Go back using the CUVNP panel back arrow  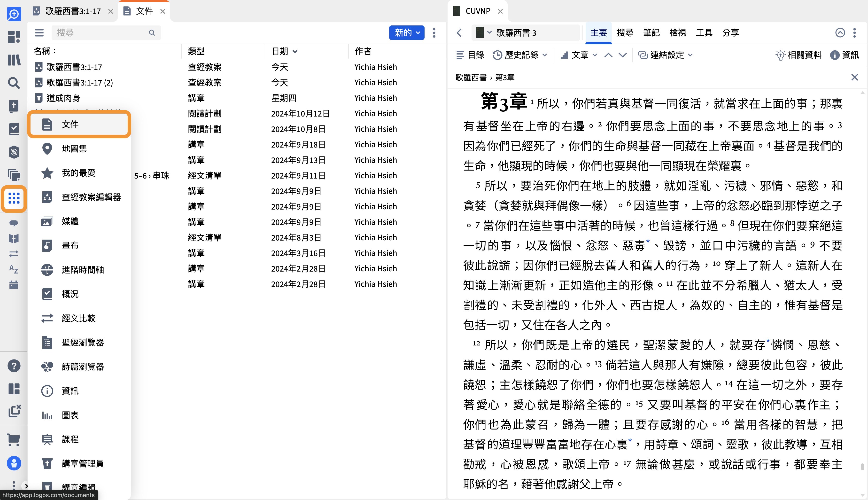459,33
